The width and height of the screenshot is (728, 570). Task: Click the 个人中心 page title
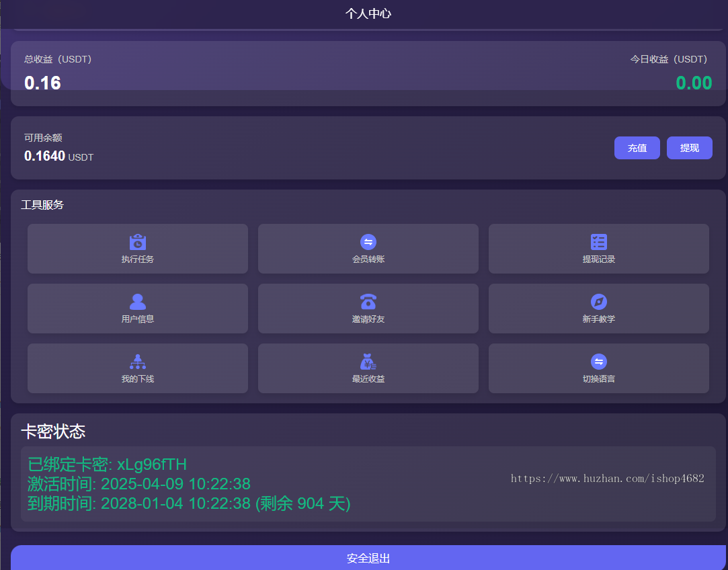coord(368,13)
